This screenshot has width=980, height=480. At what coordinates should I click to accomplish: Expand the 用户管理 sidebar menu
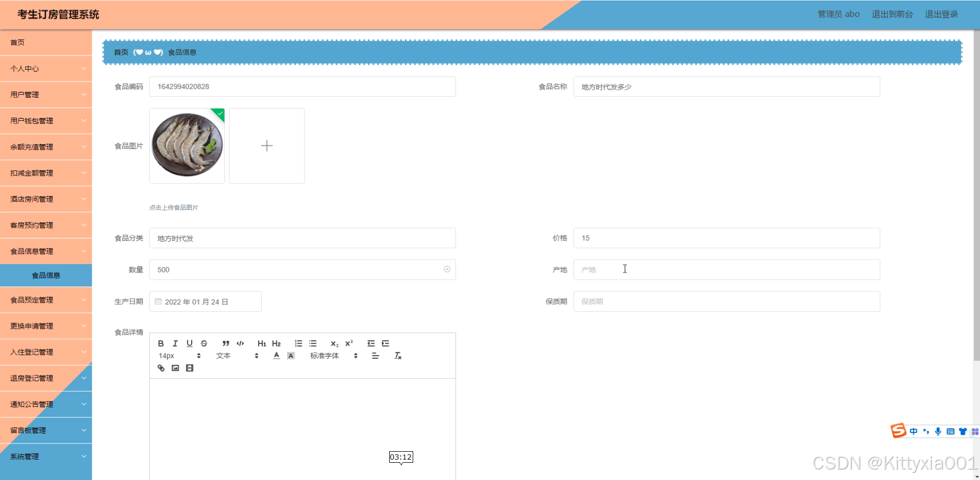pyautogui.click(x=46, y=95)
